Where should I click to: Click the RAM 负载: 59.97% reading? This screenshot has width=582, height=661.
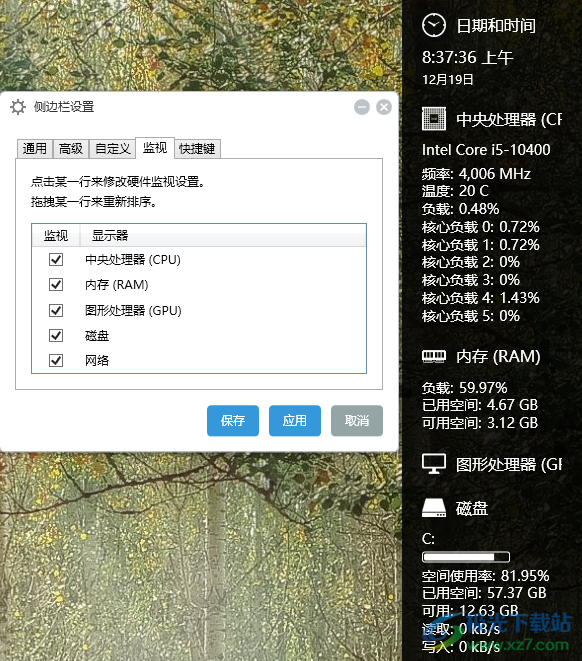pos(464,387)
